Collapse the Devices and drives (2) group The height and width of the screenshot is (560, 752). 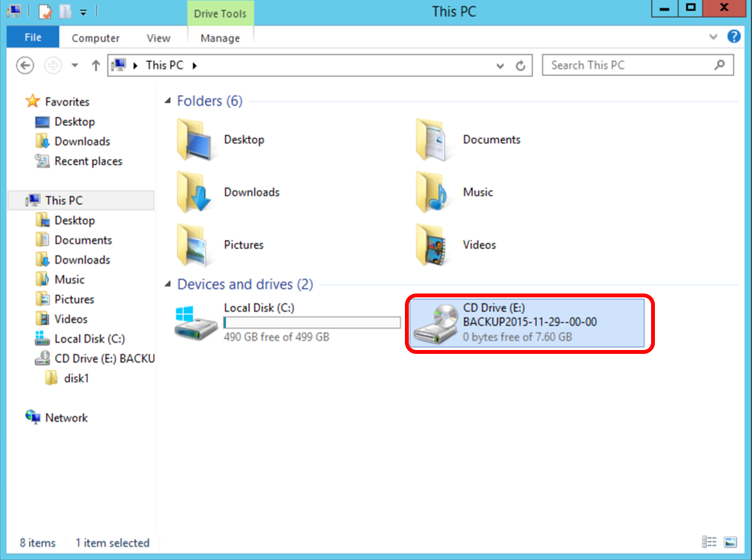click(x=167, y=284)
